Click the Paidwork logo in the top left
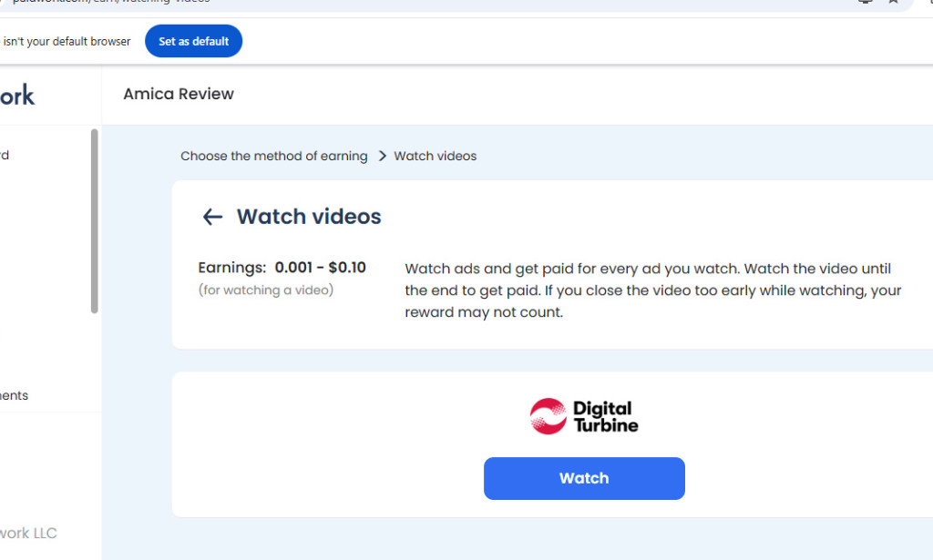Image resolution: width=933 pixels, height=560 pixels. [x=20, y=95]
